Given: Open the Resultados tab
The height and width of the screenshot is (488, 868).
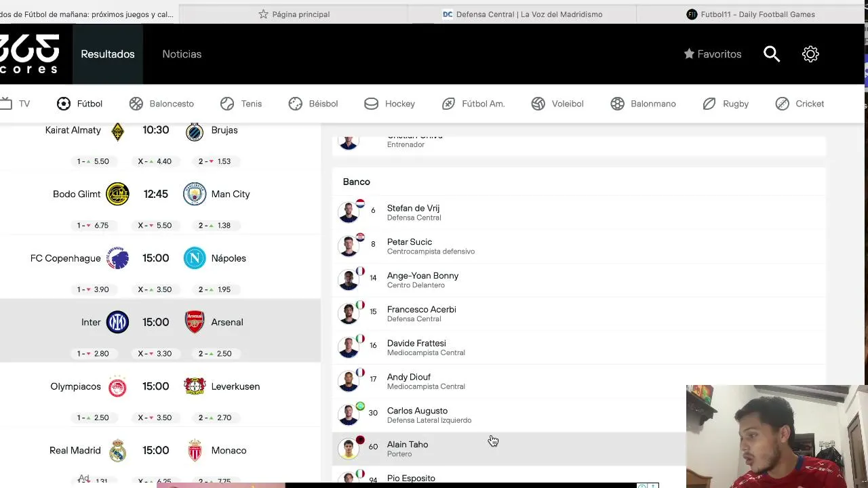Looking at the screenshot, I should click(108, 54).
